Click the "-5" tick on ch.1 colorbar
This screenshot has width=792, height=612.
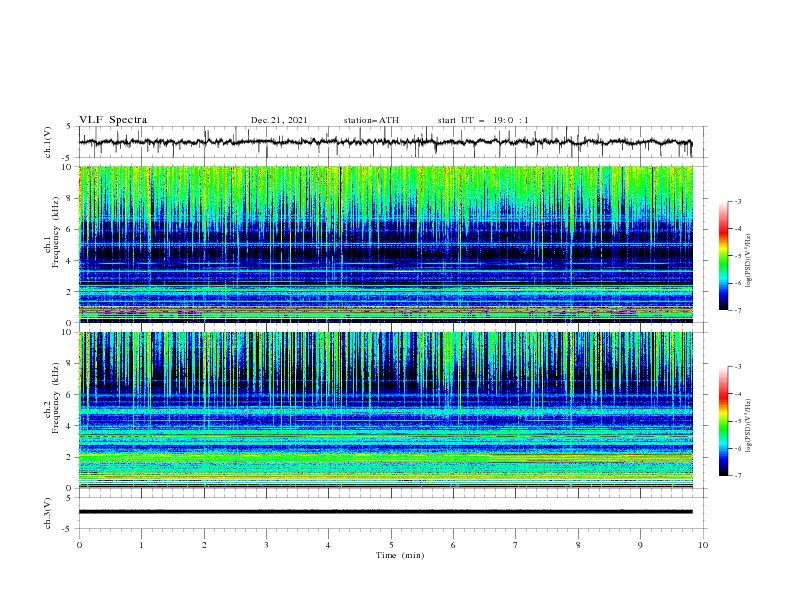coord(737,256)
